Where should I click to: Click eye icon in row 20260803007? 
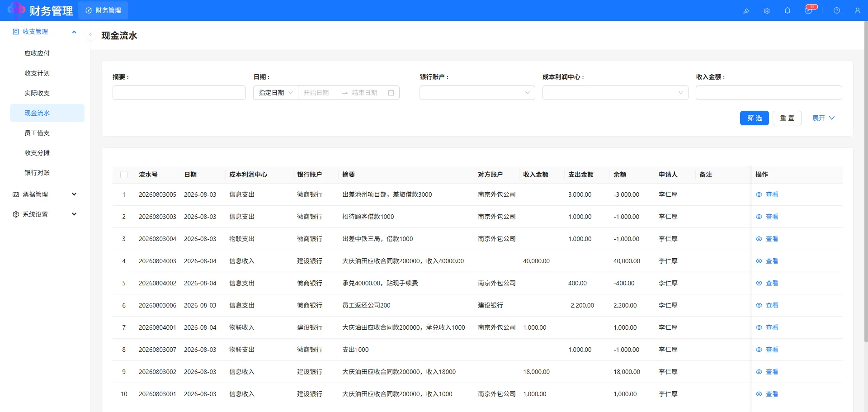click(x=759, y=350)
